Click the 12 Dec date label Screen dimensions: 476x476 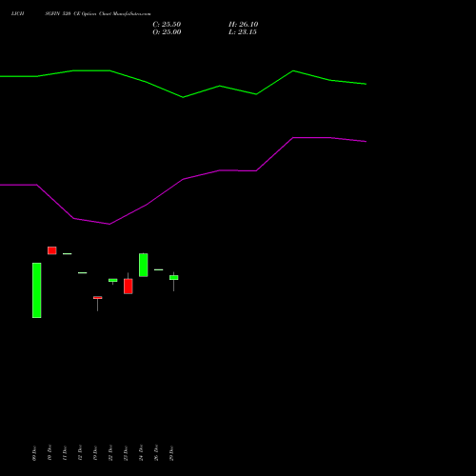[80, 452]
